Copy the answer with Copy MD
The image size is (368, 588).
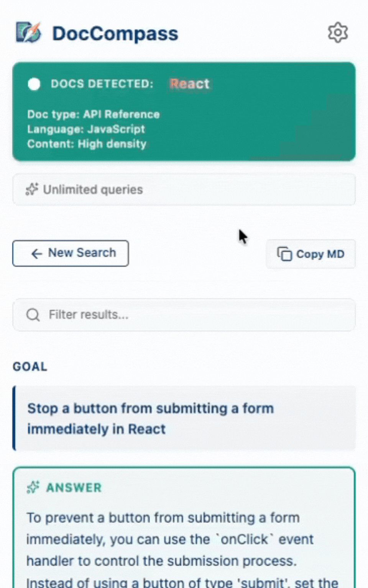click(x=310, y=254)
